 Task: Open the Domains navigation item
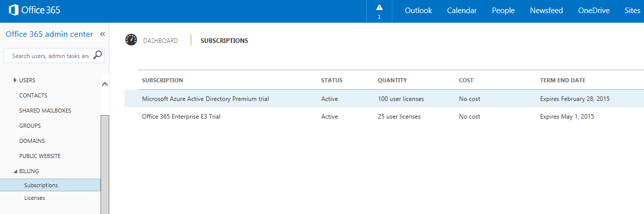(32, 141)
